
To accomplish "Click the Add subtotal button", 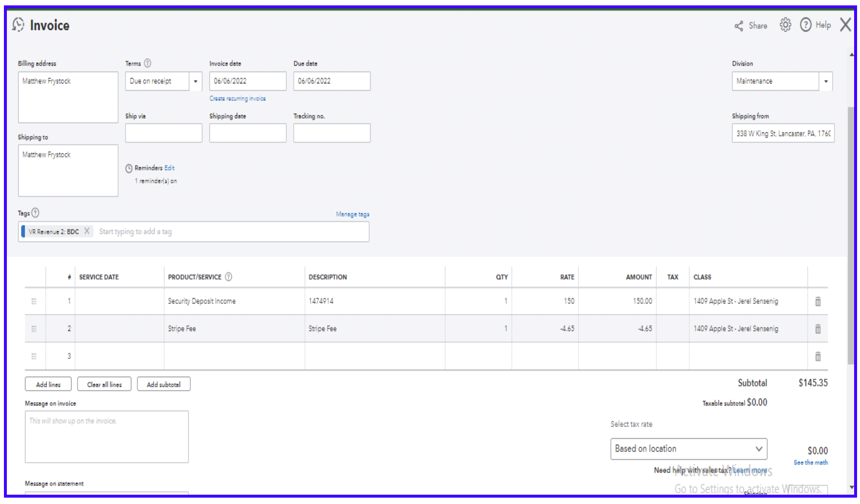I will pos(163,384).
